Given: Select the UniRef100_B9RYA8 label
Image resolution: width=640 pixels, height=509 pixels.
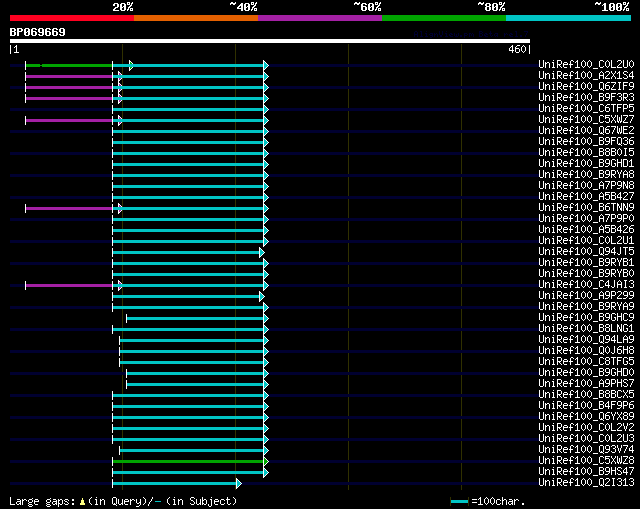Looking at the screenshot, I should 586,175.
